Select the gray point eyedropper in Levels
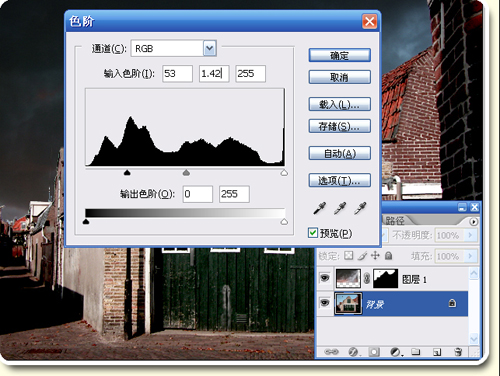 click(340, 208)
